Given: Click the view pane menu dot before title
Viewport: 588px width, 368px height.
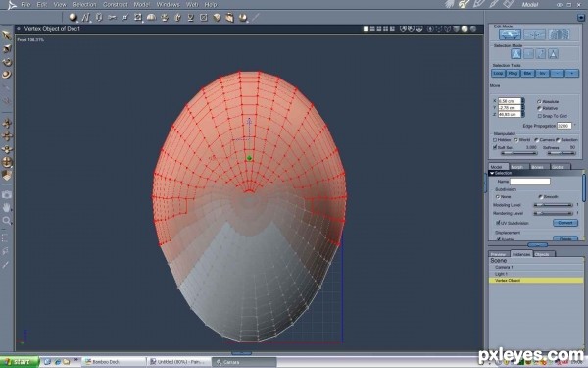Looking at the screenshot, I should click(19, 28).
